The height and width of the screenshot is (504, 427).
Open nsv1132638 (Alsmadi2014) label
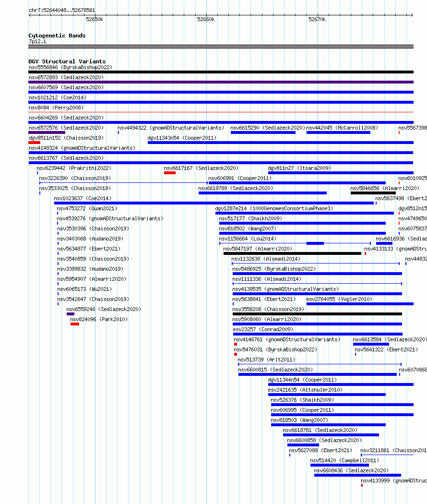pyautogui.click(x=266, y=258)
